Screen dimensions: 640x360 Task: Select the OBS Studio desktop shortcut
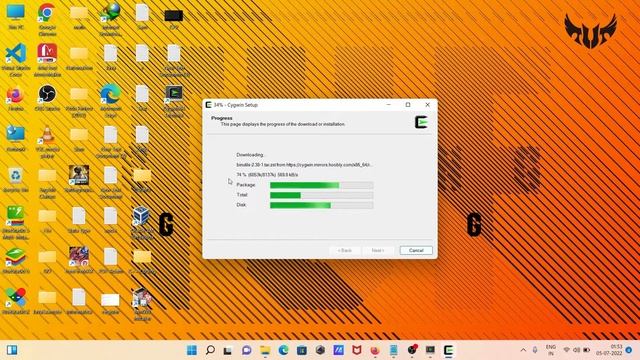coord(47,99)
